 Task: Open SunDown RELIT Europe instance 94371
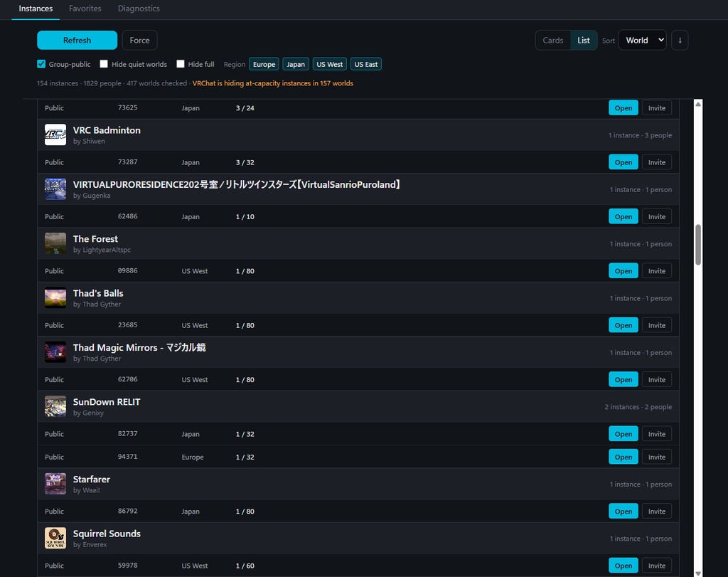pyautogui.click(x=623, y=457)
